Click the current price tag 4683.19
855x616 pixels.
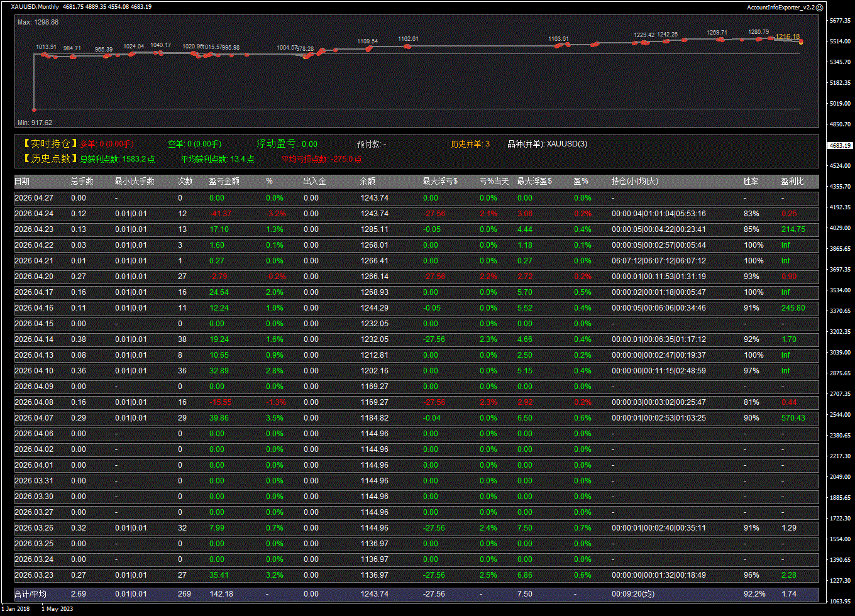pos(840,145)
